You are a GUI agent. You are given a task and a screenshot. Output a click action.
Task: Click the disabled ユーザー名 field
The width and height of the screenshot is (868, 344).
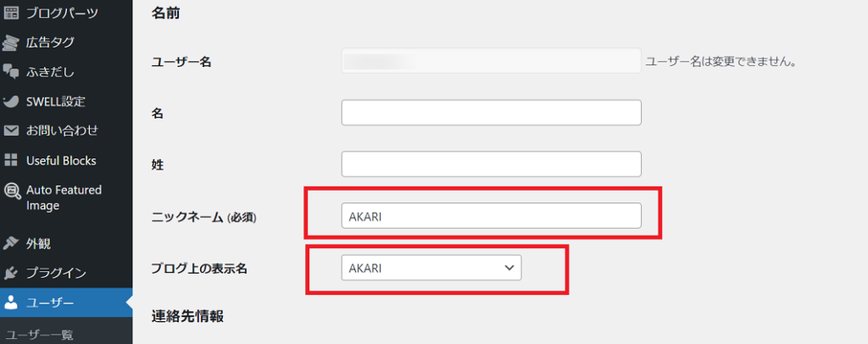[x=491, y=61]
